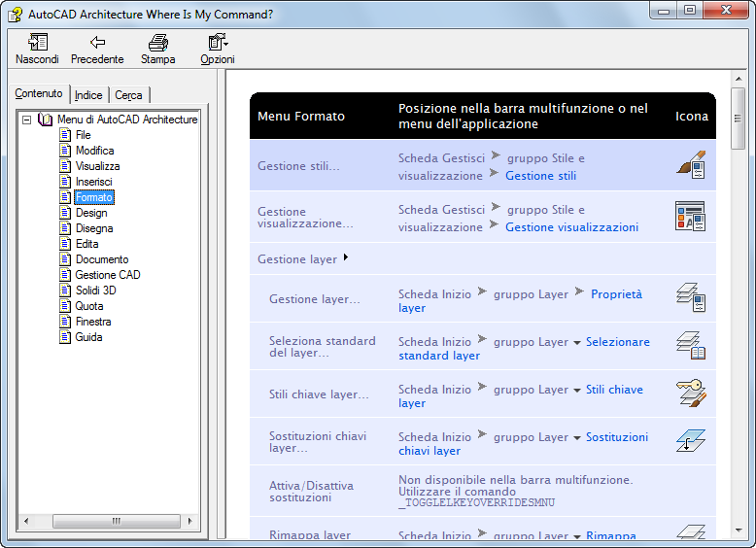
Task: Open the Design topic
Action: [x=91, y=213]
